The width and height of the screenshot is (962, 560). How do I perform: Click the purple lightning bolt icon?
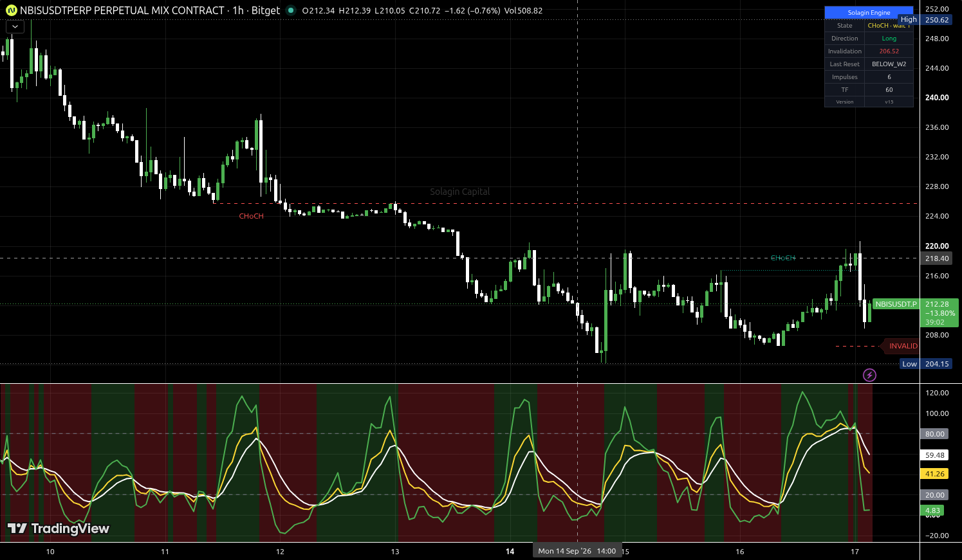tap(869, 375)
